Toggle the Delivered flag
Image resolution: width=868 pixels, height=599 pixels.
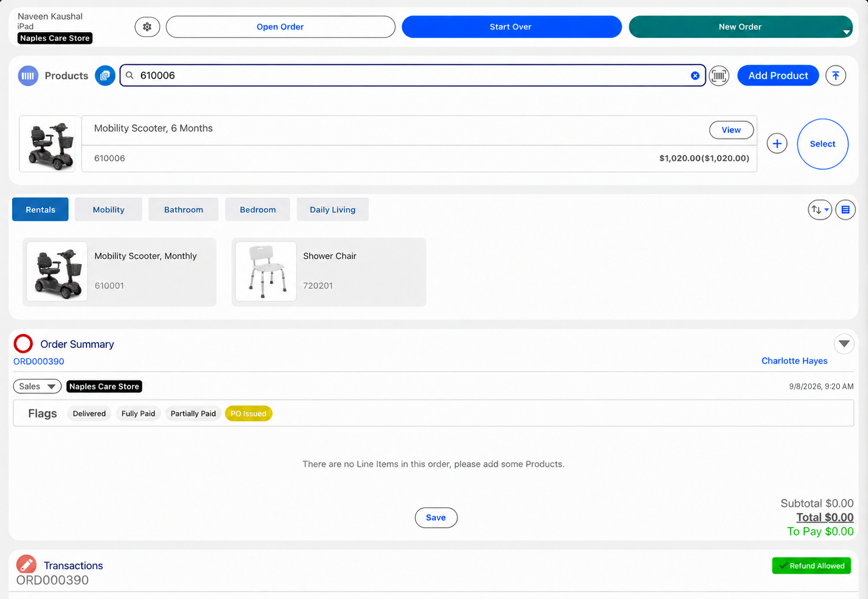tap(89, 413)
